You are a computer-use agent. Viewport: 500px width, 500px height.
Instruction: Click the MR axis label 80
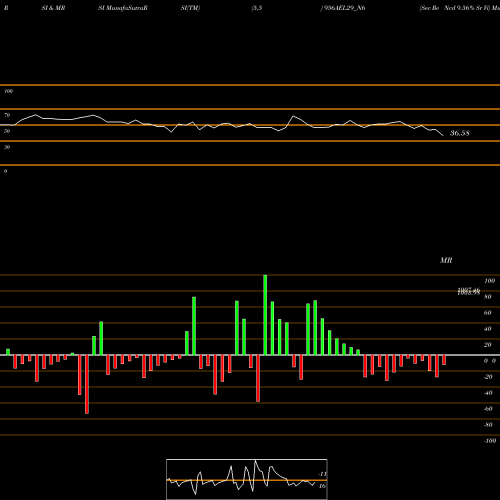(x=488, y=297)
